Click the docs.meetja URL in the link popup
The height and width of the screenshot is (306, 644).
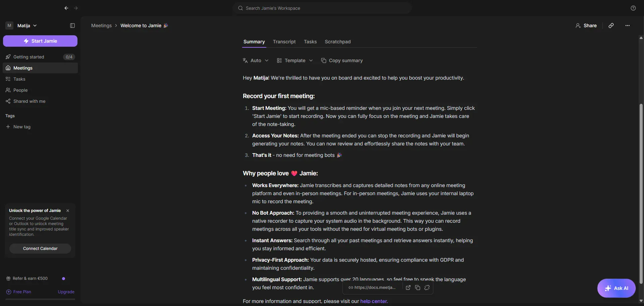coord(375,288)
